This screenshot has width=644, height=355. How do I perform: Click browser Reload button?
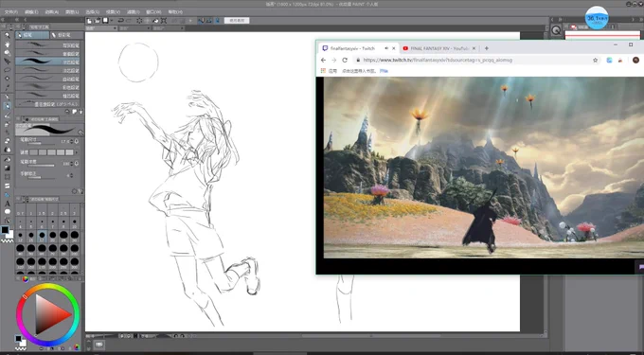point(345,60)
